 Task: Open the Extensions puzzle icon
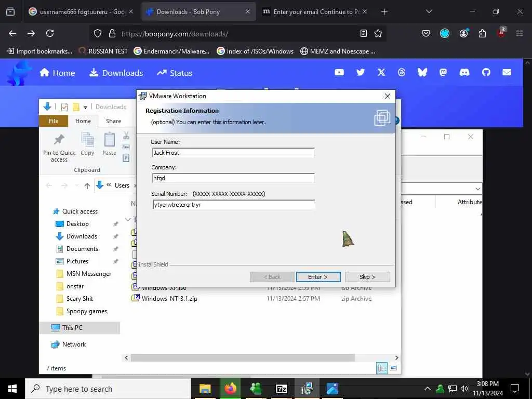click(482, 33)
